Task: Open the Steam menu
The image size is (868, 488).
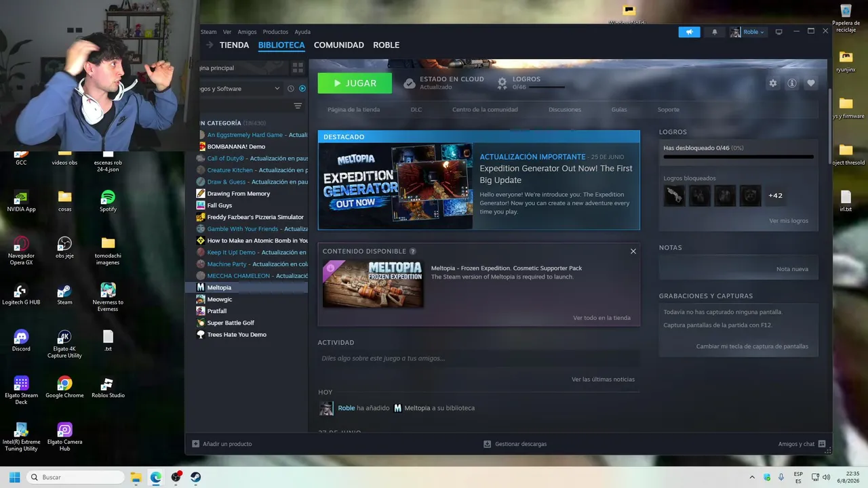Action: 208,32
